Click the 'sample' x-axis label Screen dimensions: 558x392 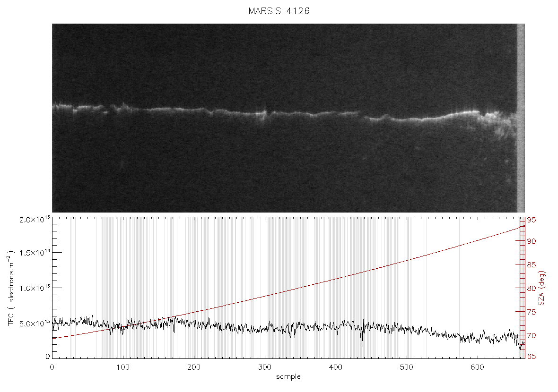point(288,376)
